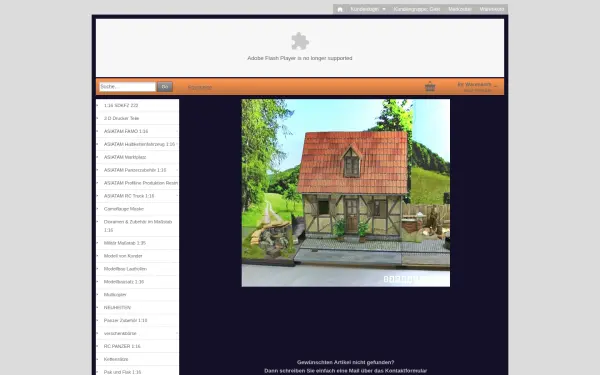Expand the Ihr Warenkorb cart dropdown

coord(478,86)
